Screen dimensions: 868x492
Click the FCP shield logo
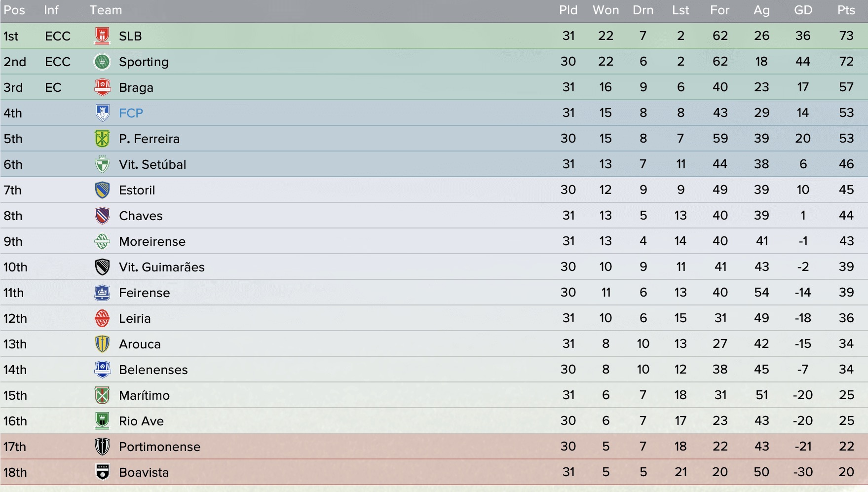(x=102, y=113)
